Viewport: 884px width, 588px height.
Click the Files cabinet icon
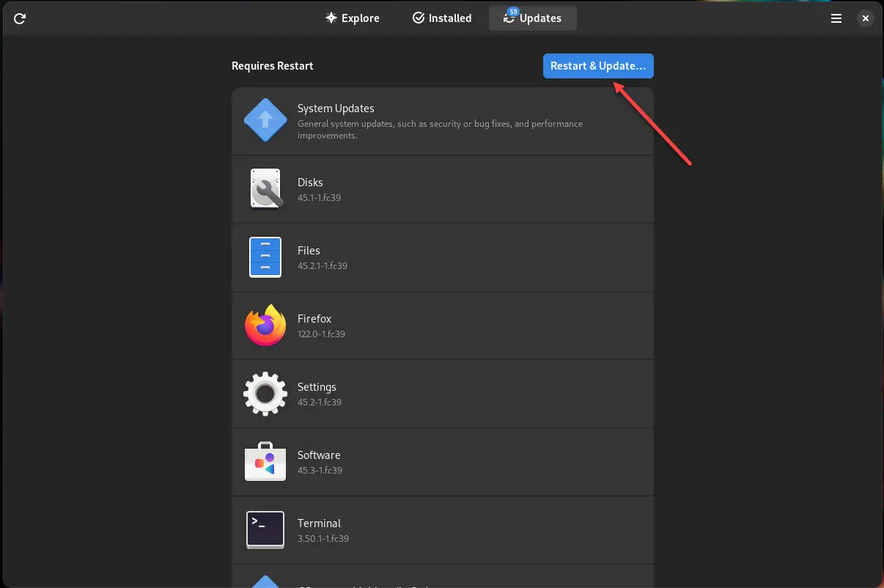click(265, 257)
